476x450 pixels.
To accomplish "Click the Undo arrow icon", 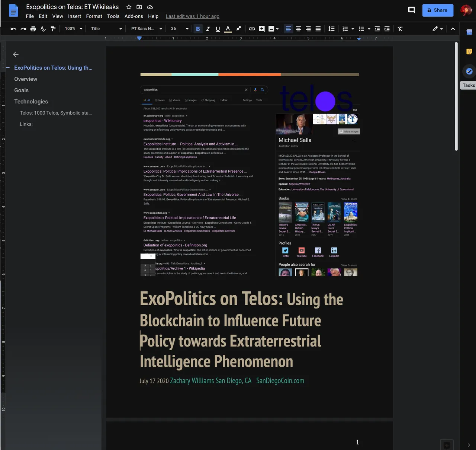I will pos(13,29).
